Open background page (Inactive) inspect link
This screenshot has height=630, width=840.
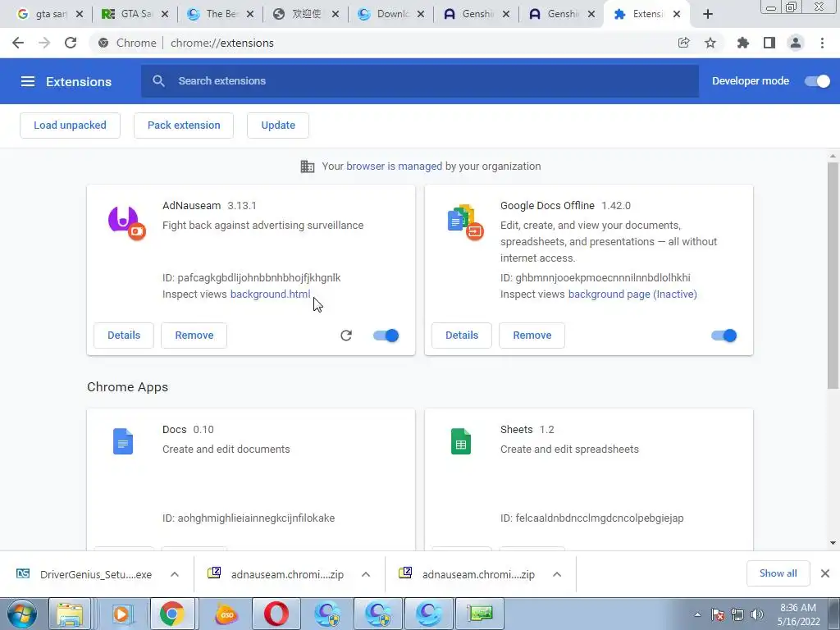(x=632, y=294)
